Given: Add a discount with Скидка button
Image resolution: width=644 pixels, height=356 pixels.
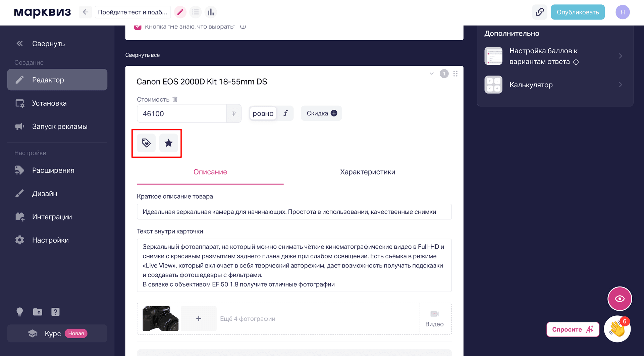Looking at the screenshot, I should coord(321,113).
